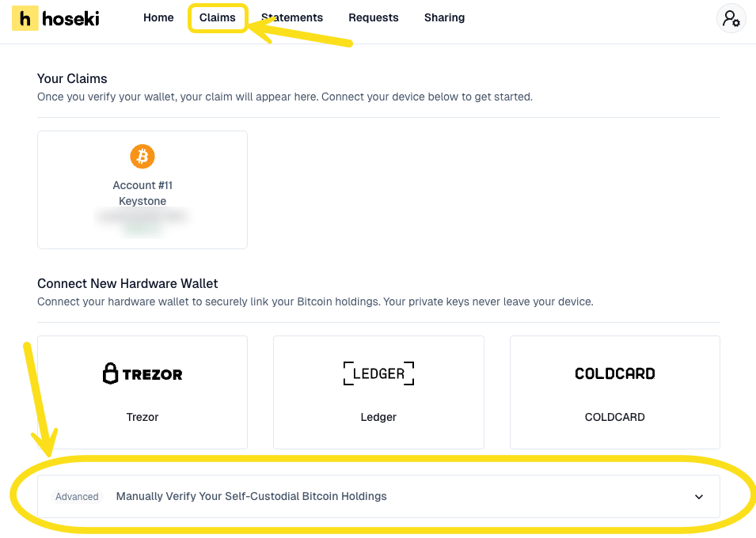Open the Sharing navigation item
Image resolution: width=756 pixels, height=538 pixels.
pos(444,17)
